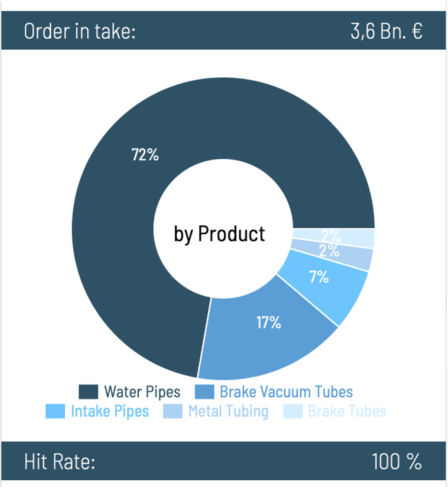448x487 pixels.
Task: Toggle the Brake Tubes legend label
Action: pos(347,411)
